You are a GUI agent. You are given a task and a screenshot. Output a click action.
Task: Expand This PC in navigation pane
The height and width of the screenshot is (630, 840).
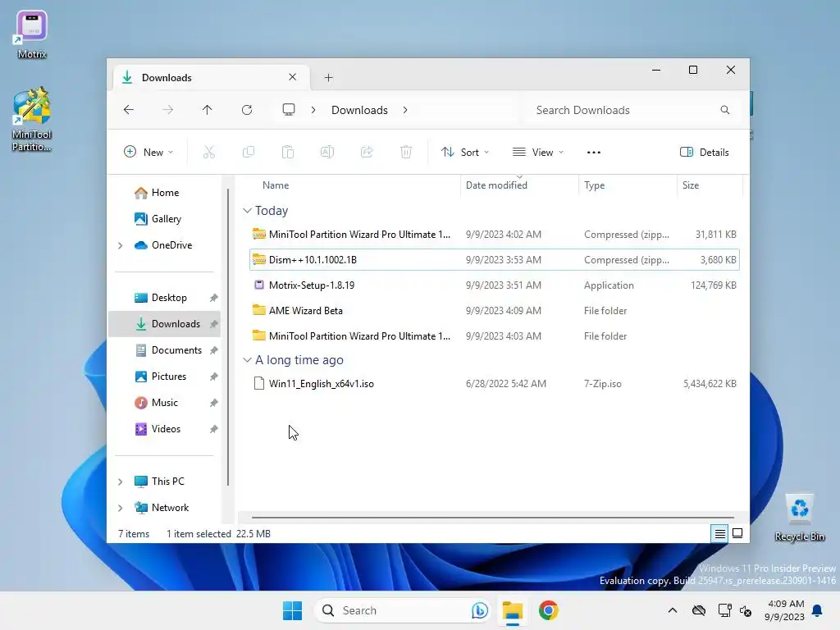[x=120, y=482]
